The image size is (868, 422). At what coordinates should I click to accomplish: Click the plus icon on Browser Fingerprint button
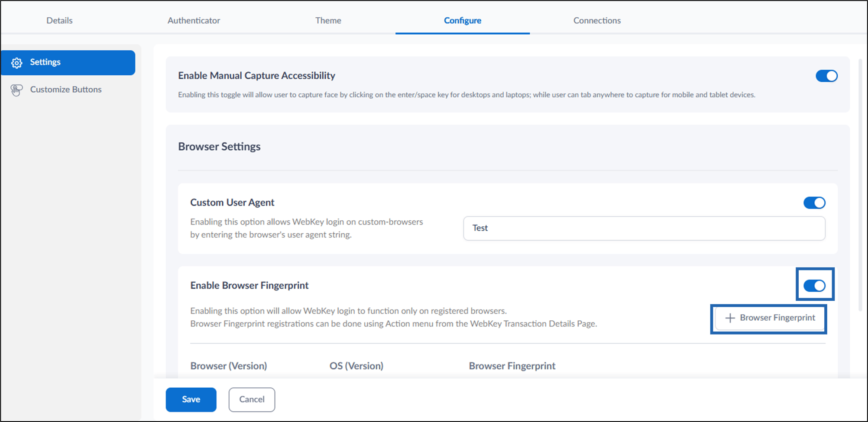(x=730, y=318)
